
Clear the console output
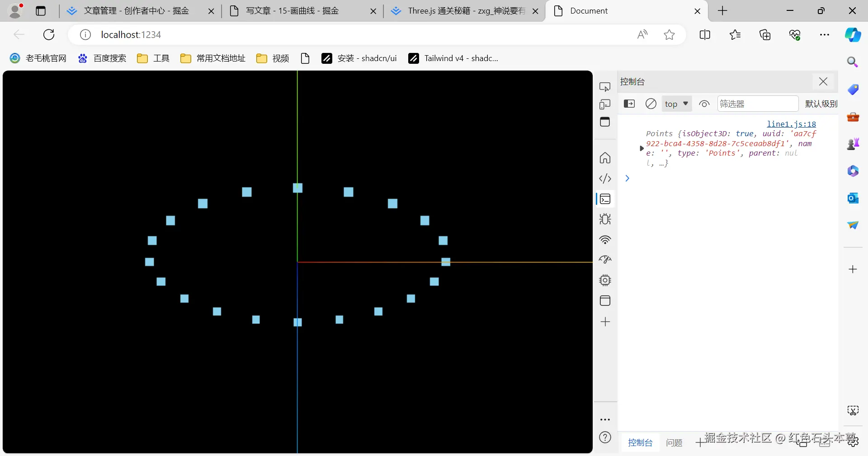651,104
